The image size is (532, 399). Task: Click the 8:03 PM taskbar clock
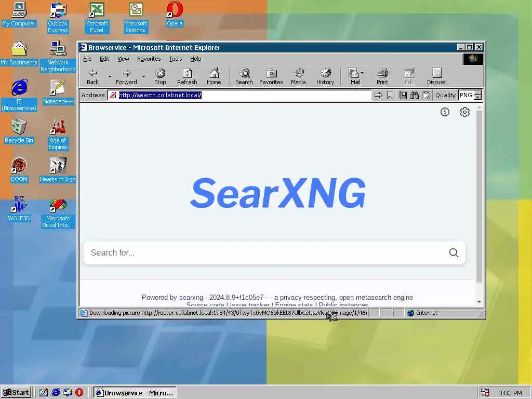tap(510, 393)
